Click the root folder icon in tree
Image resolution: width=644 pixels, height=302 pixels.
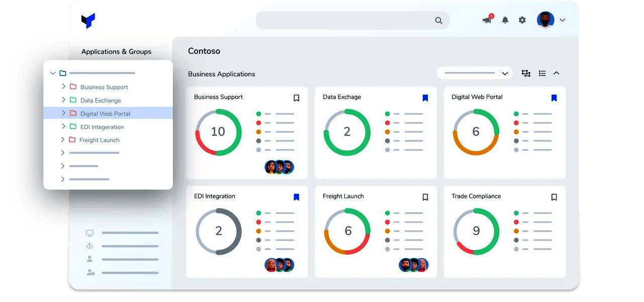pyautogui.click(x=63, y=73)
